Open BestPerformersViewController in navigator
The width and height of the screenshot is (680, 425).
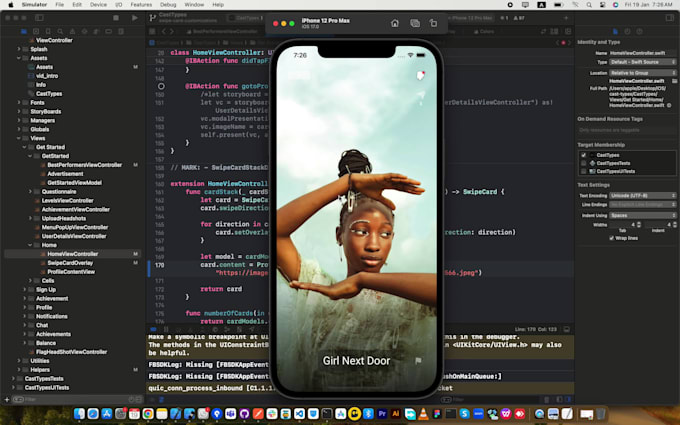[x=85, y=165]
